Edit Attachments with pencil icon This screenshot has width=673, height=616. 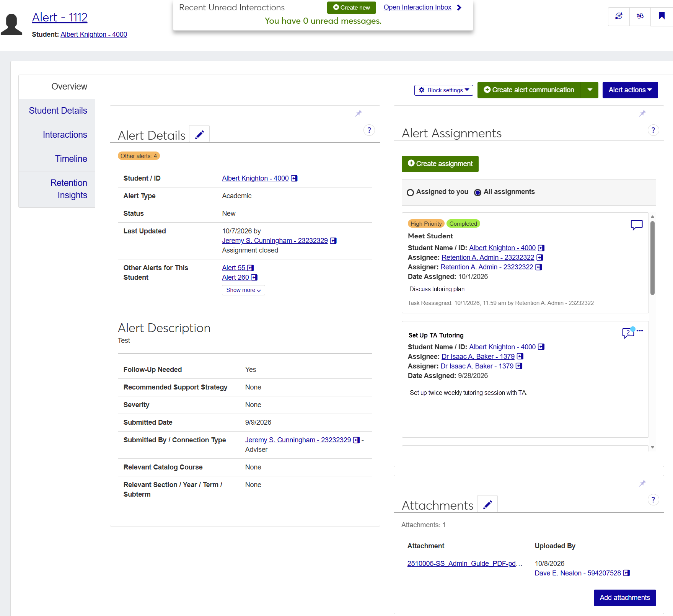(487, 504)
